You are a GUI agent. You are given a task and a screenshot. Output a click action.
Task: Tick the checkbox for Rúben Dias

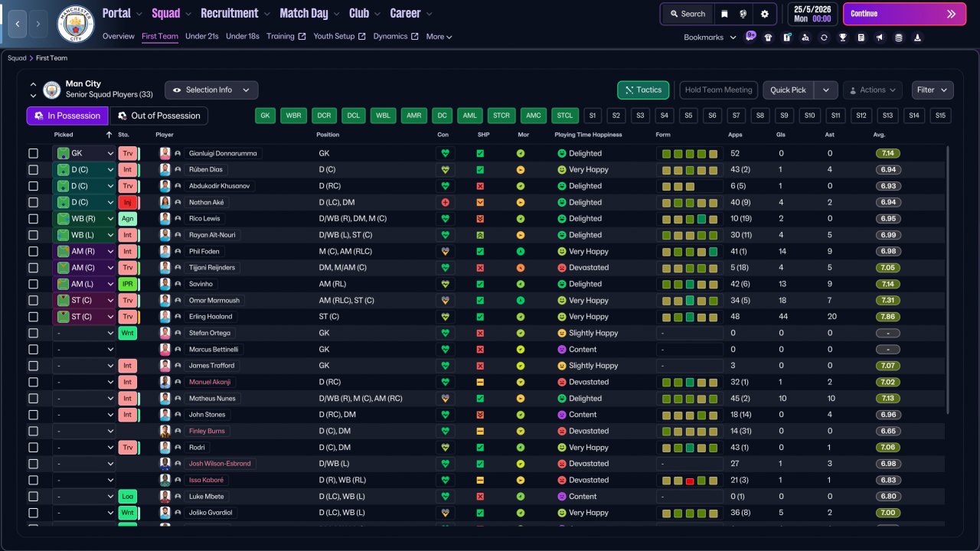point(33,170)
